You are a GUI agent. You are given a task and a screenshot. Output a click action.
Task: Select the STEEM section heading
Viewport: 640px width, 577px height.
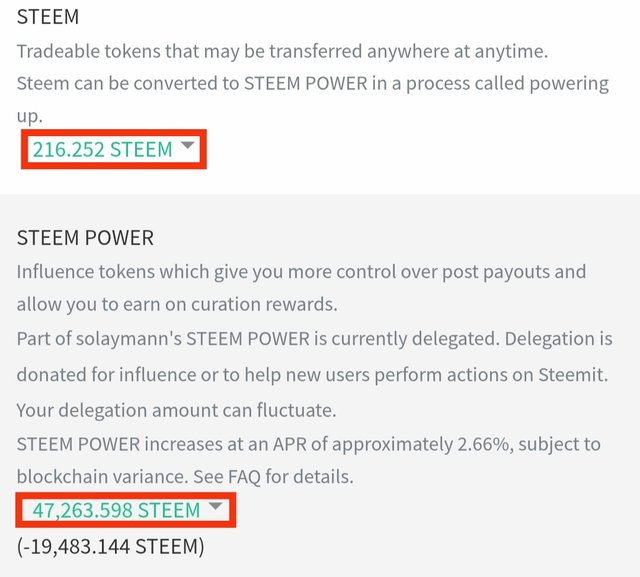coord(48,18)
